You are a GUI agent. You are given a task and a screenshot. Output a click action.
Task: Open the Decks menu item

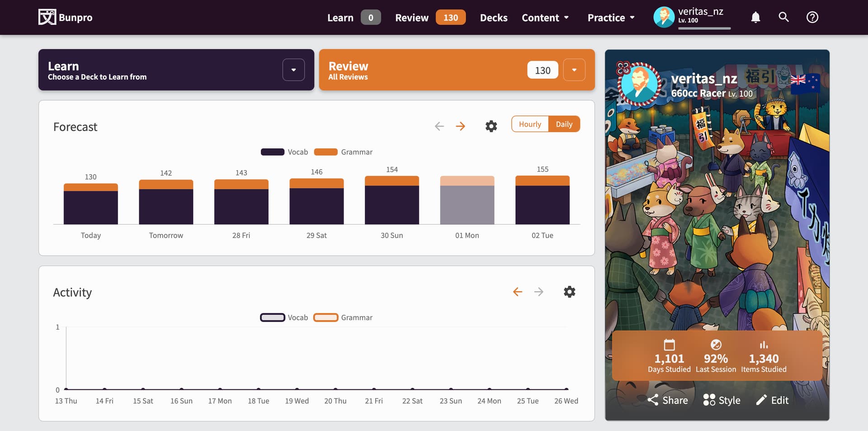(493, 18)
